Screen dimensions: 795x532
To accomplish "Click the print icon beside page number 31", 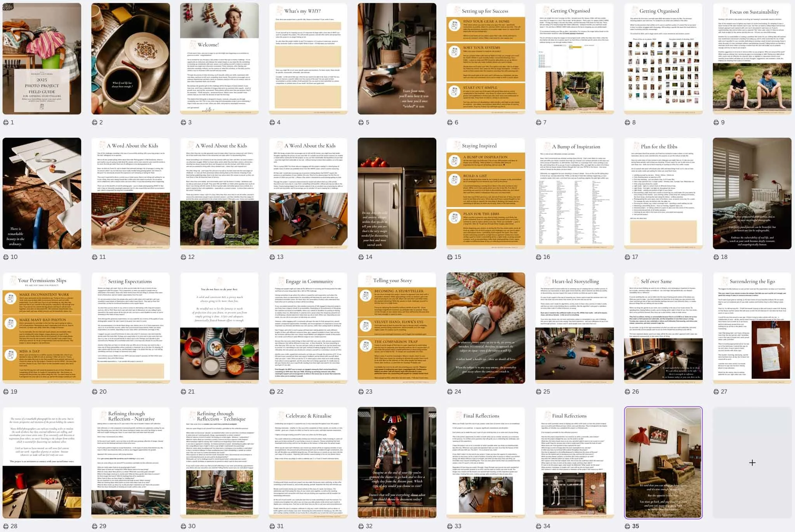I will click(x=273, y=527).
